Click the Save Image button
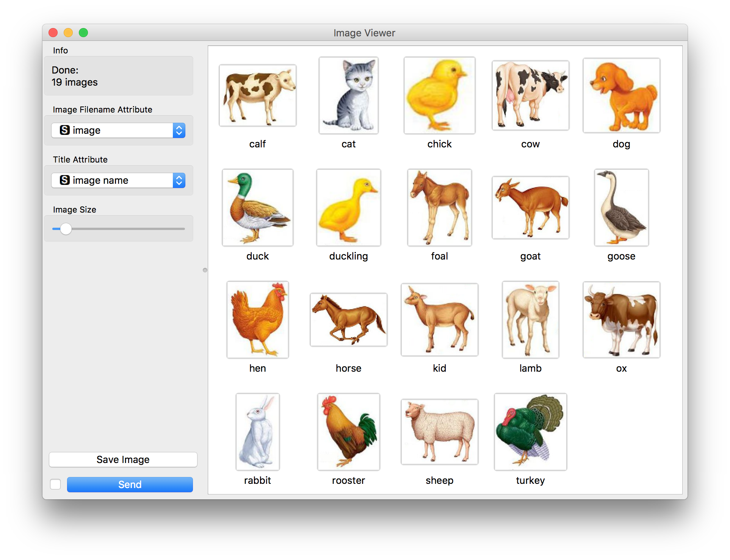 [123, 460]
